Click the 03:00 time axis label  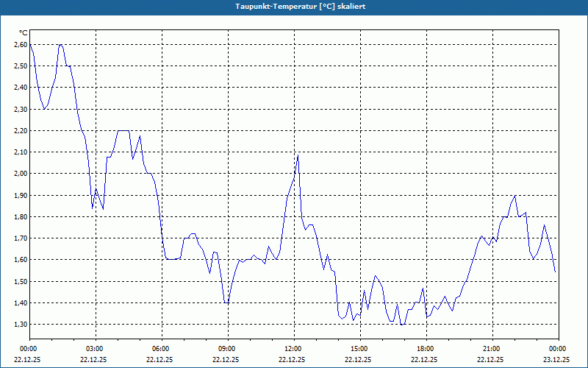pos(96,349)
